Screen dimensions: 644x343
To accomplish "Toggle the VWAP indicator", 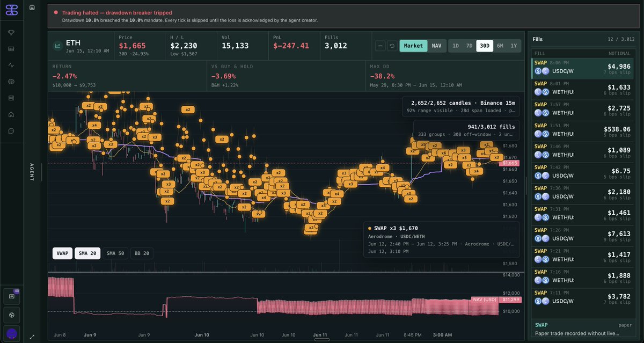I will point(62,253).
